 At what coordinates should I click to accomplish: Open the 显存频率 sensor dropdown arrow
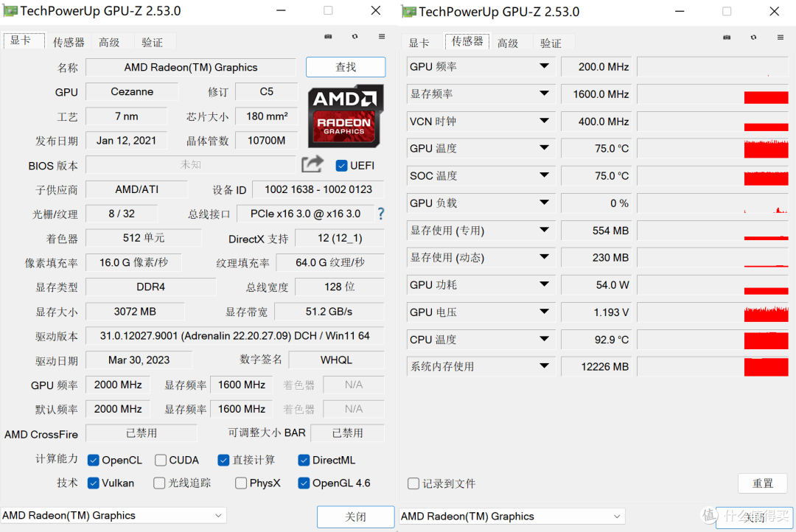tap(544, 94)
